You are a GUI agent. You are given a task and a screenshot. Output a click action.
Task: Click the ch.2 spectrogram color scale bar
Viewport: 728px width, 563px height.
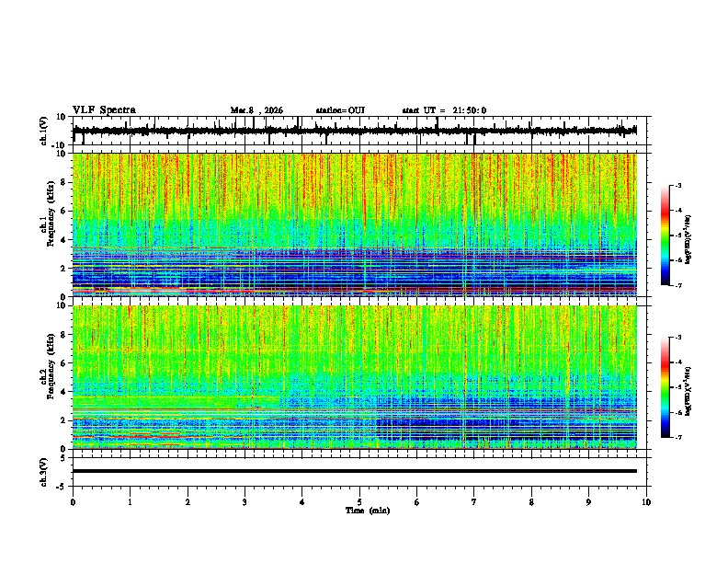[x=665, y=387]
